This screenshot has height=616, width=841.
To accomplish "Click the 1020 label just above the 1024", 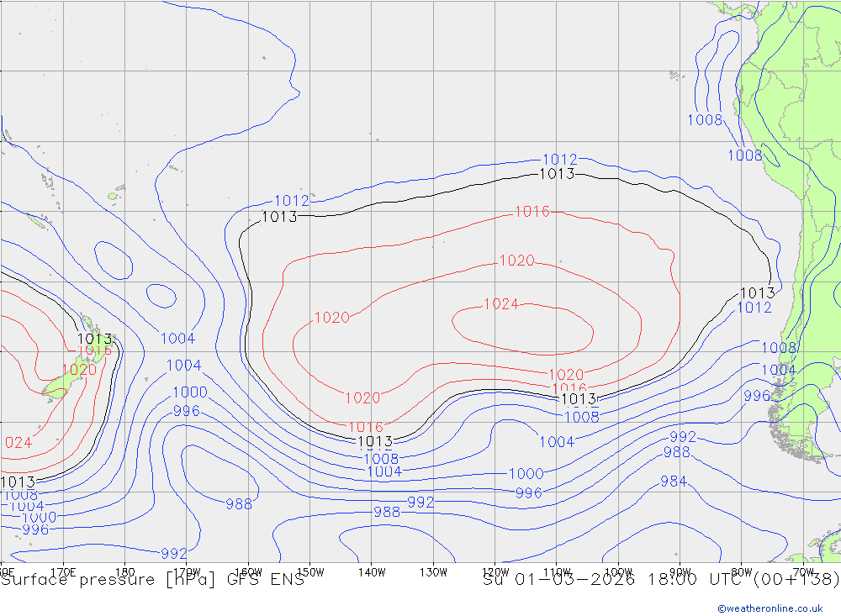I will click(517, 261).
